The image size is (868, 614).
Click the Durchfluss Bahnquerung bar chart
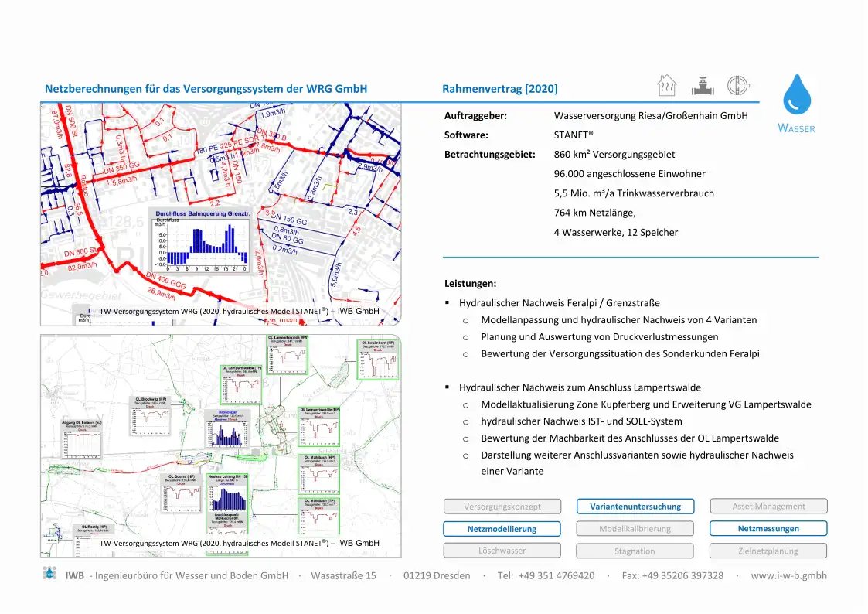tap(199, 240)
